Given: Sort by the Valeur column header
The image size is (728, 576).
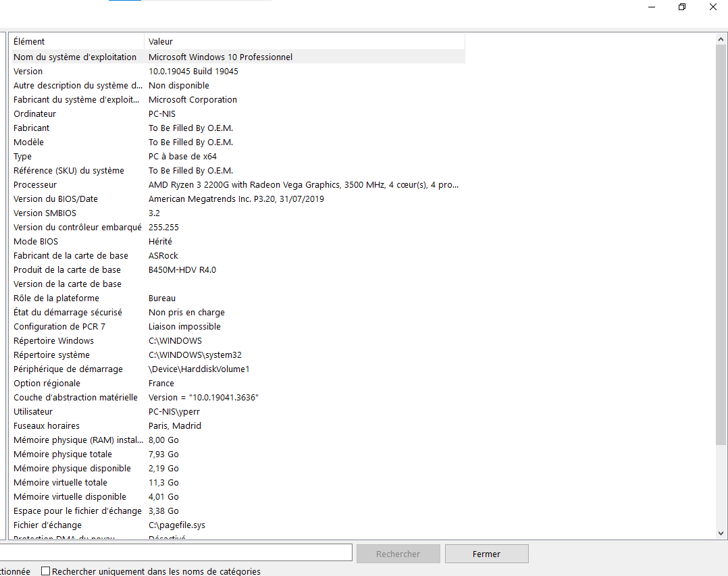Looking at the screenshot, I should (x=304, y=41).
